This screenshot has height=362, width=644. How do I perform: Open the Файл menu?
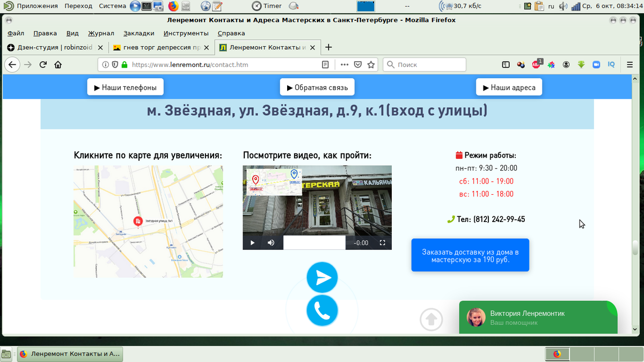click(16, 33)
